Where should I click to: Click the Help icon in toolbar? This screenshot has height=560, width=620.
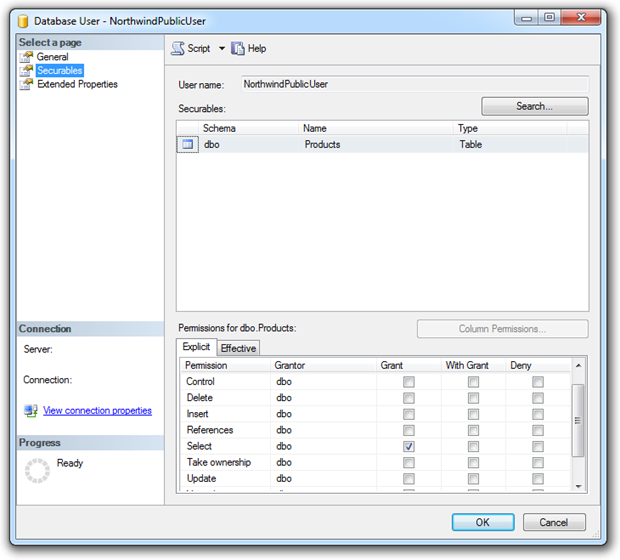[x=238, y=49]
